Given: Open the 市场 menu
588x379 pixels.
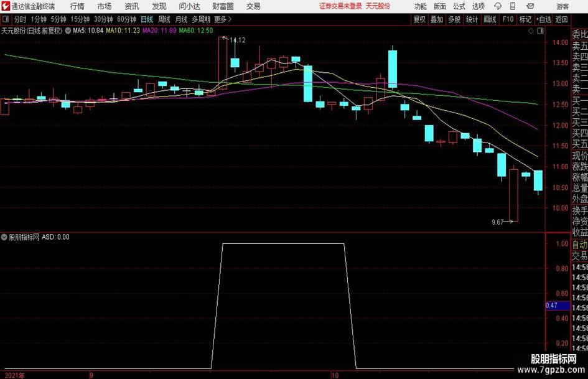Looking at the screenshot, I should [105, 6].
